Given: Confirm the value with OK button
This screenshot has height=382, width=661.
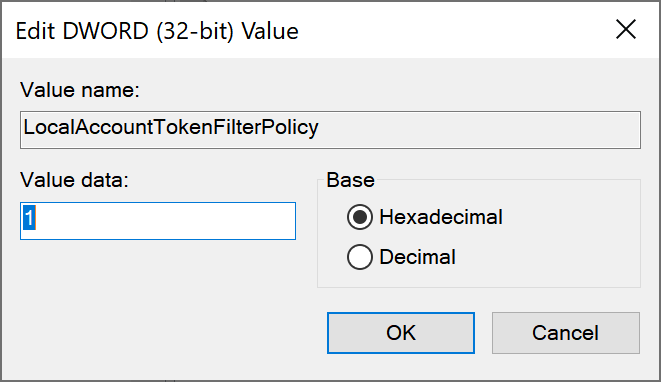Looking at the screenshot, I should [x=401, y=333].
